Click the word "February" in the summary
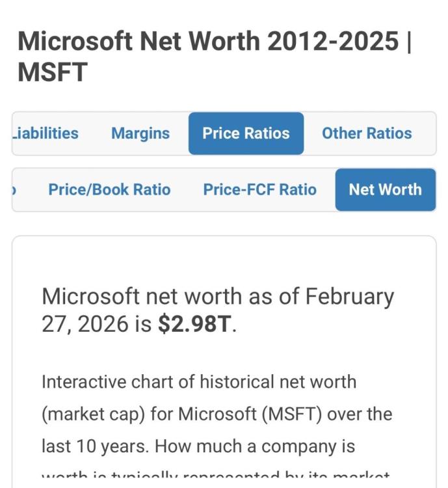 (350, 297)
